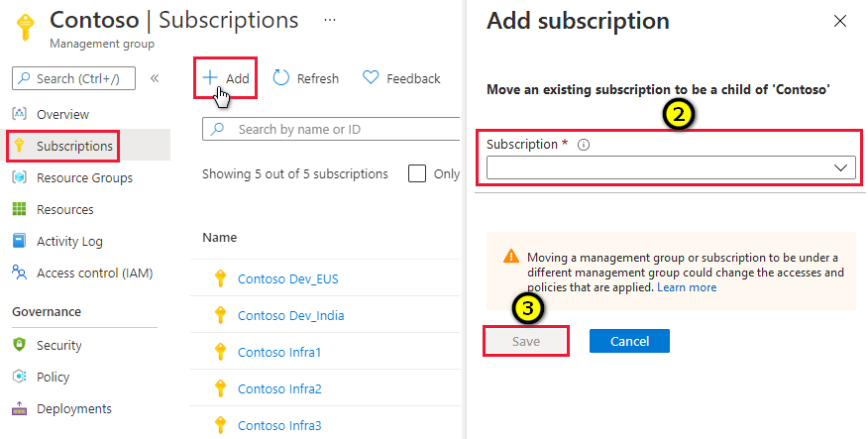Open Policy under Governance

(53, 377)
